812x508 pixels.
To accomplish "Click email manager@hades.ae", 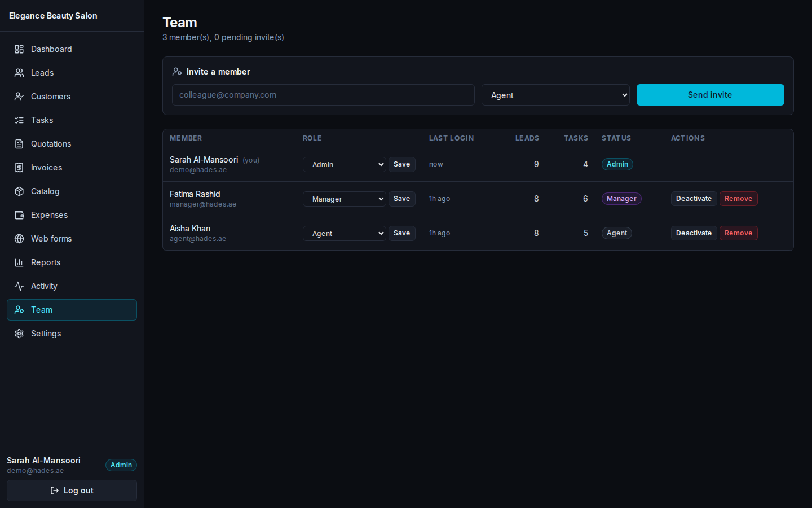I will tap(203, 204).
